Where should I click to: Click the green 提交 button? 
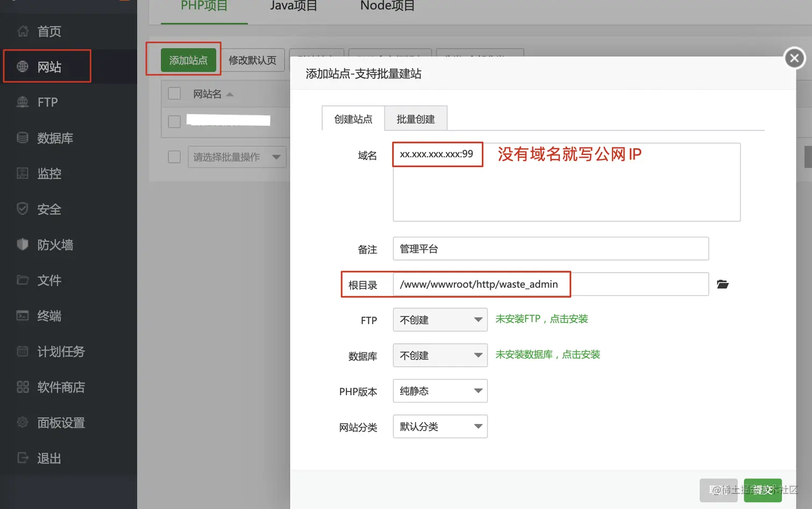[763, 490]
